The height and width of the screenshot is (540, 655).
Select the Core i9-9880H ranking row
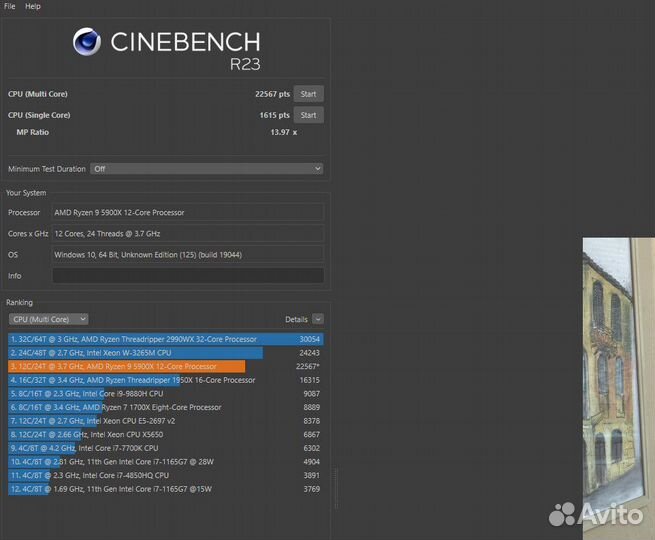click(165, 393)
